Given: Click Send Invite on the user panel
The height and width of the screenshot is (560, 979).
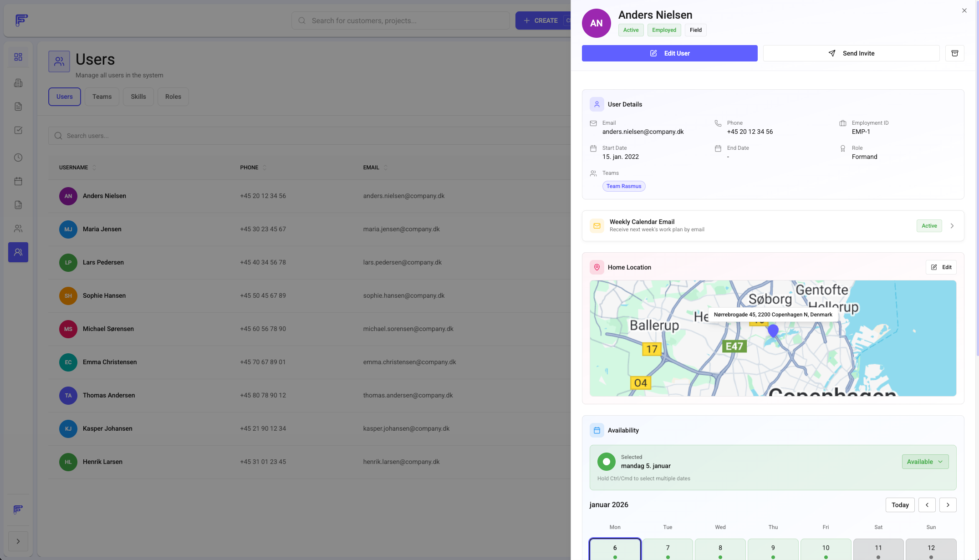Looking at the screenshot, I should point(851,53).
